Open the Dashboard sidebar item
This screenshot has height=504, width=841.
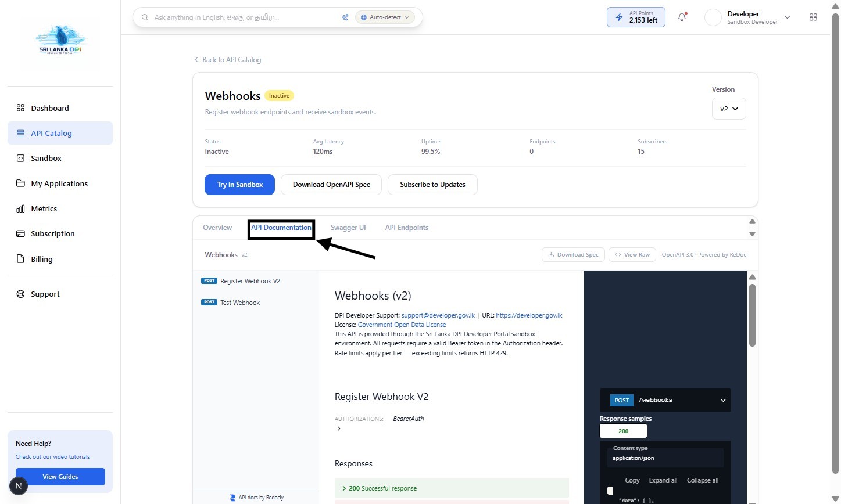pyautogui.click(x=60, y=108)
